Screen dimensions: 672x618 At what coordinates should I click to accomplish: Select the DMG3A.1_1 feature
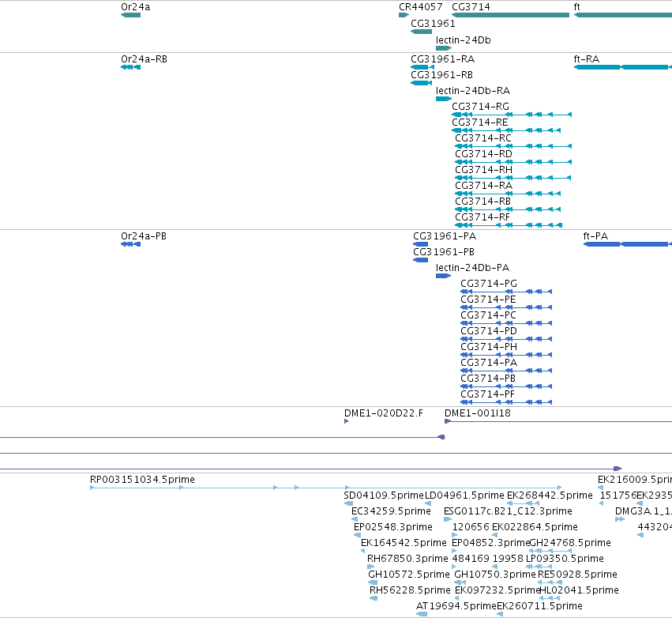[620, 519]
